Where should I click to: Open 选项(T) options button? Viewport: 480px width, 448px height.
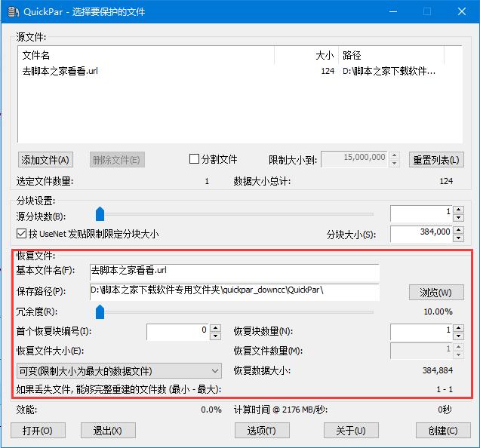262,431
